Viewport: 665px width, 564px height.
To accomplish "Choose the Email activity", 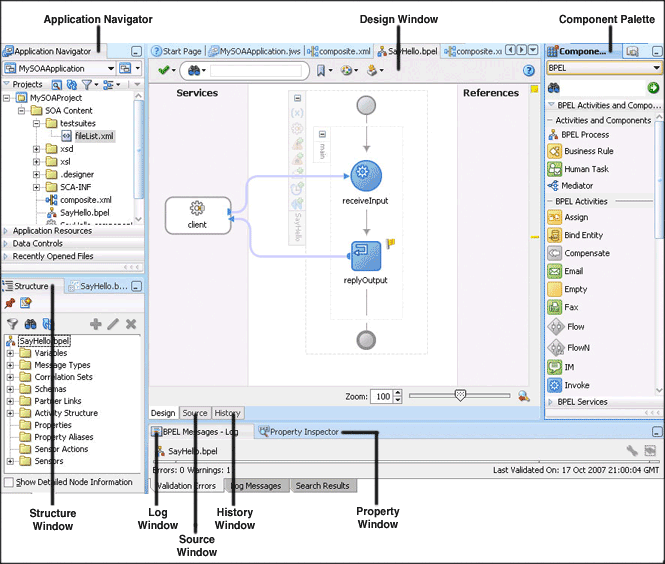I will point(565,271).
